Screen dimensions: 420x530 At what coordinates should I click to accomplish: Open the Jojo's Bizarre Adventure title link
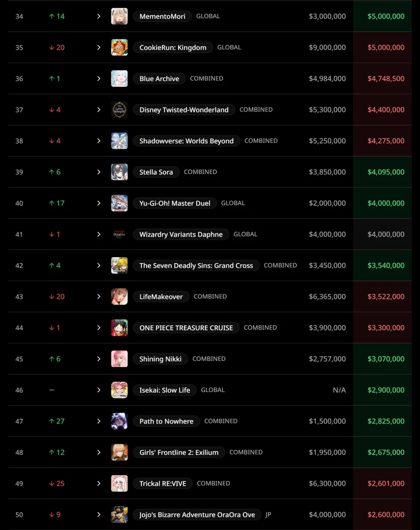(197, 515)
